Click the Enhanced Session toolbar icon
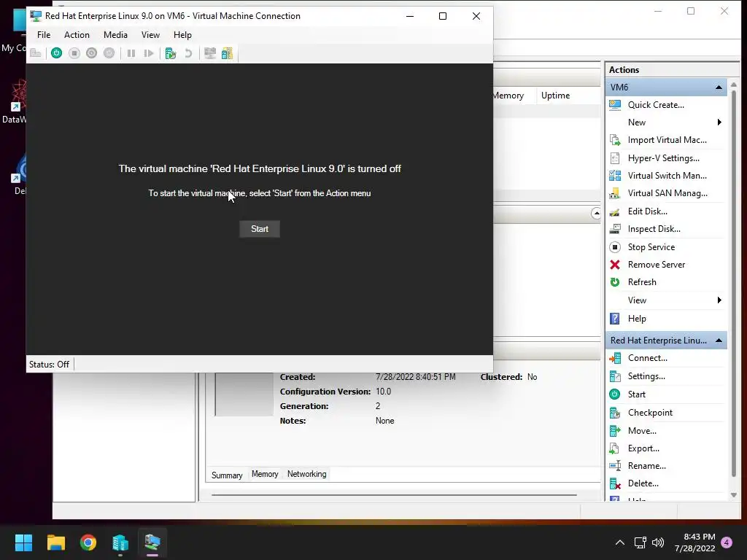Image resolution: width=747 pixels, height=560 pixels. [210, 53]
